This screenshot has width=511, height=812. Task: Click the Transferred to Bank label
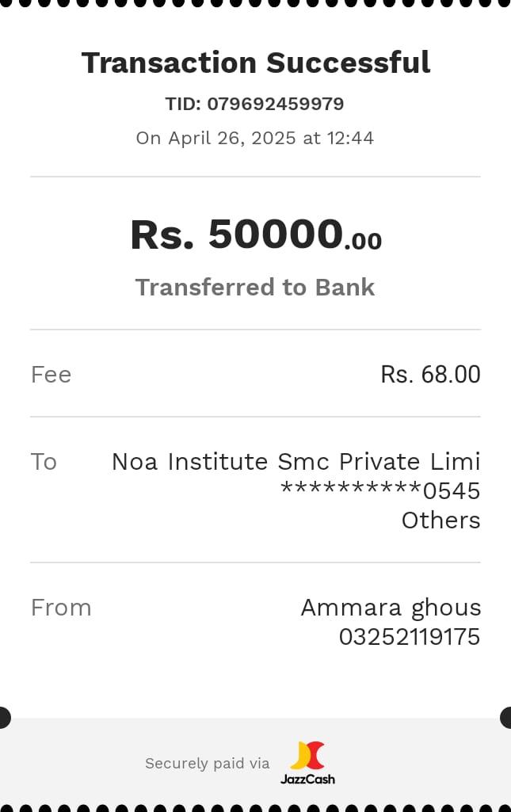coord(255,287)
